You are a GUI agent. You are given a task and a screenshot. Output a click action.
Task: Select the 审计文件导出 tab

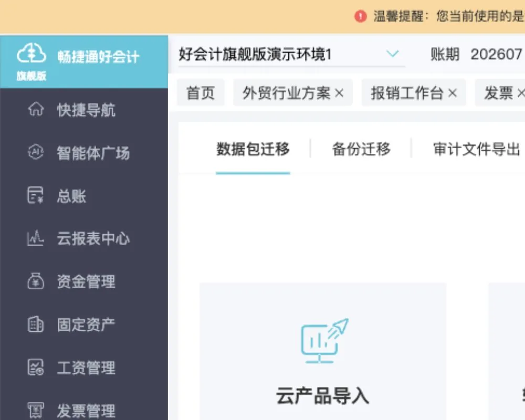(x=477, y=149)
